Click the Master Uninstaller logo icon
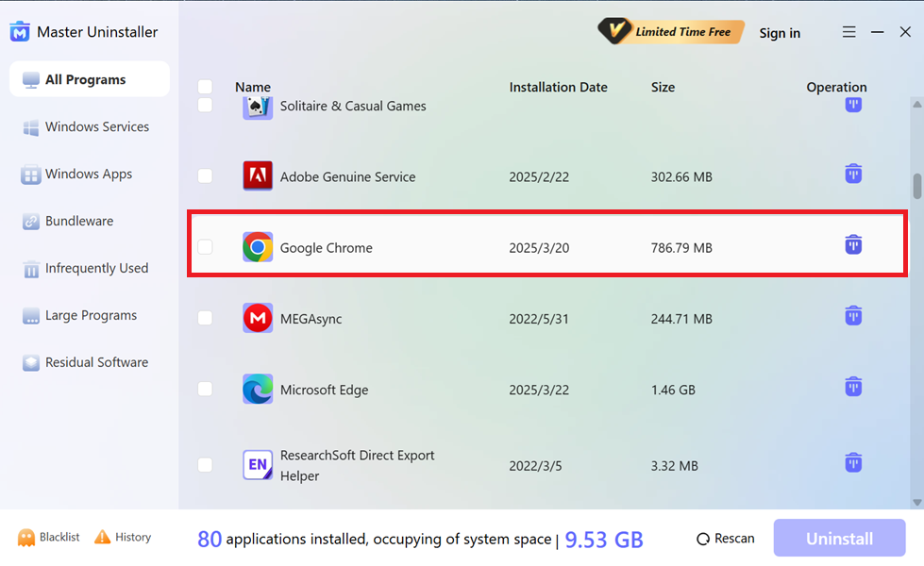924x566 pixels. (x=20, y=31)
